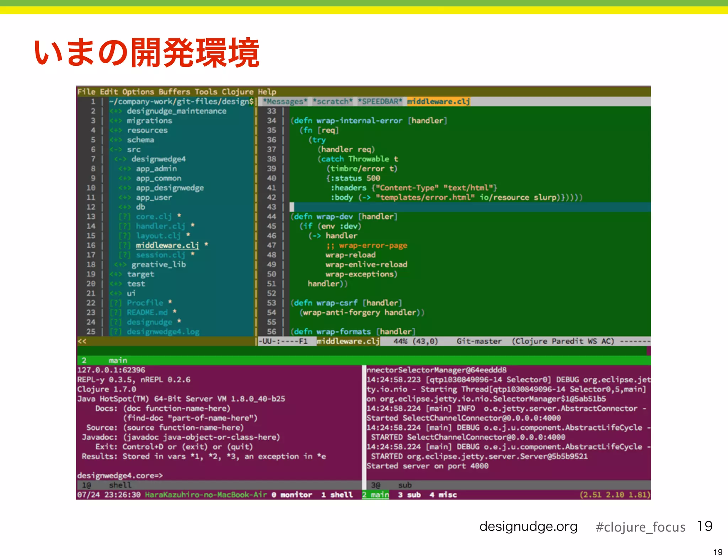Screen dimensions: 728x560
Task: Collapse the designwedge4 folder marker
Action: pos(120,159)
